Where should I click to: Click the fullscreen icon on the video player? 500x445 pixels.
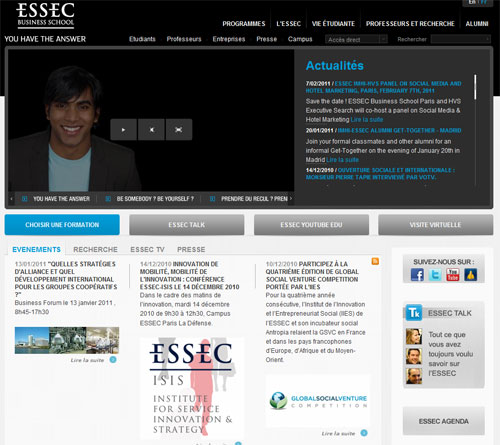[179, 130]
